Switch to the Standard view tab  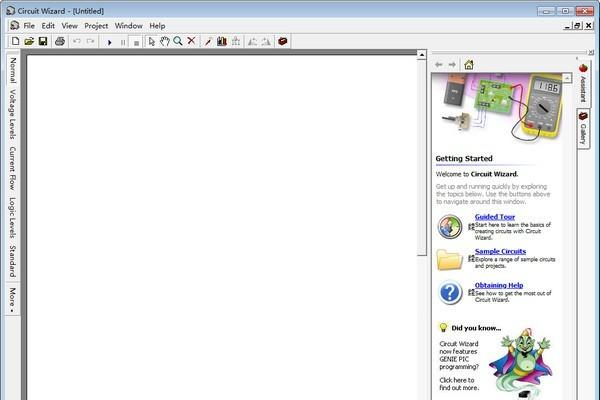tap(13, 261)
